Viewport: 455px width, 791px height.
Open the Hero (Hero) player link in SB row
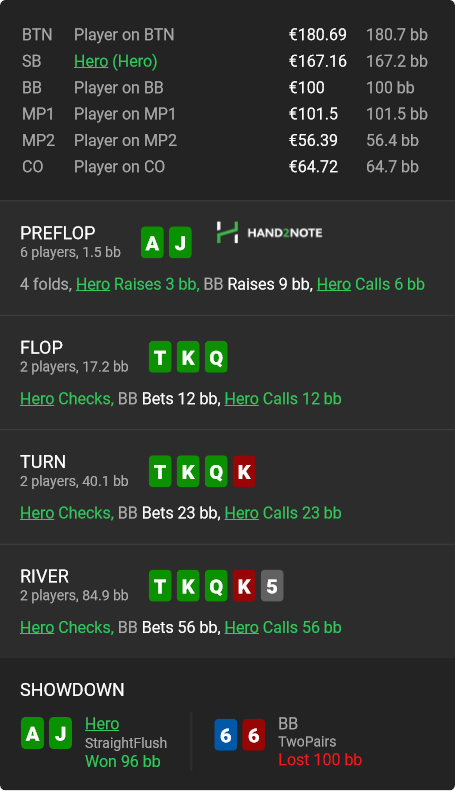[x=116, y=61]
